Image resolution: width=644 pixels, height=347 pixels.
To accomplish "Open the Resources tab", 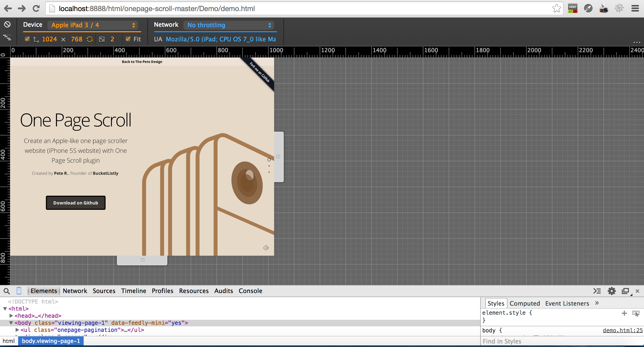I will click(194, 291).
